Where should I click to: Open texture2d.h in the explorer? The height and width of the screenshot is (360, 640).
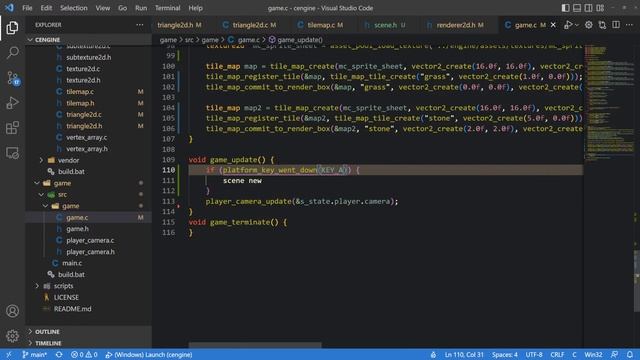click(83, 80)
